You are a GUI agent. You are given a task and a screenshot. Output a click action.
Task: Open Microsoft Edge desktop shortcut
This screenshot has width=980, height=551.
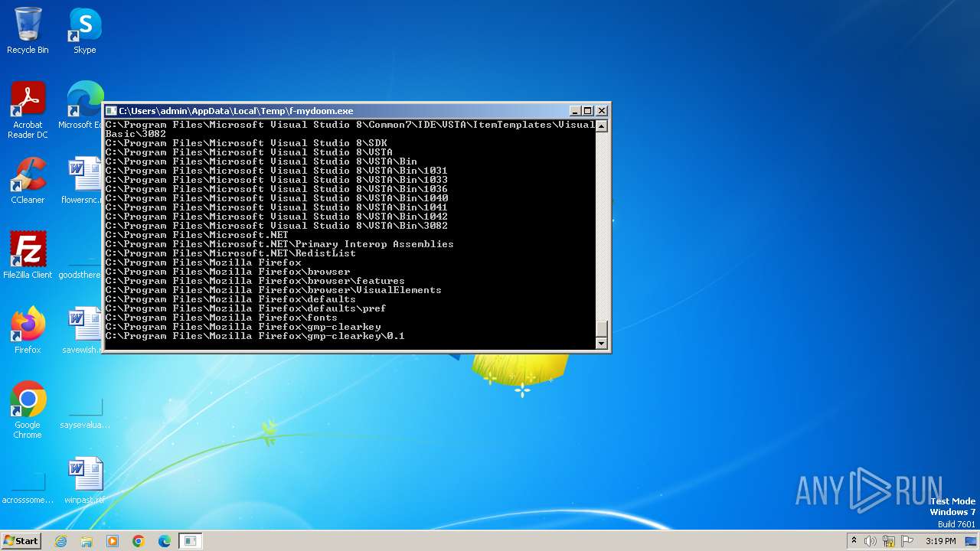point(83,106)
